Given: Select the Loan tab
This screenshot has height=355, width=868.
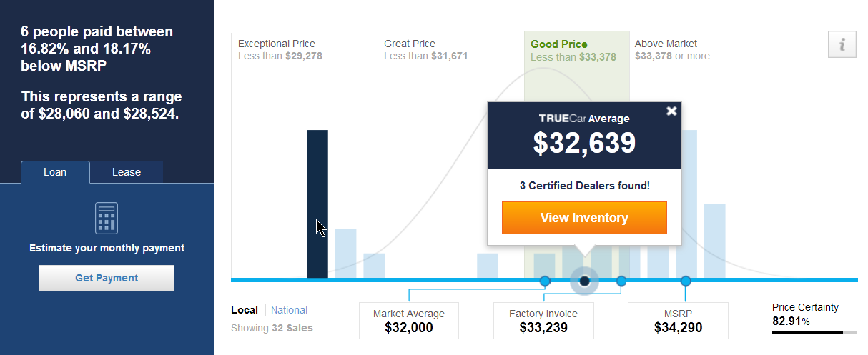Looking at the screenshot, I should click(x=55, y=172).
